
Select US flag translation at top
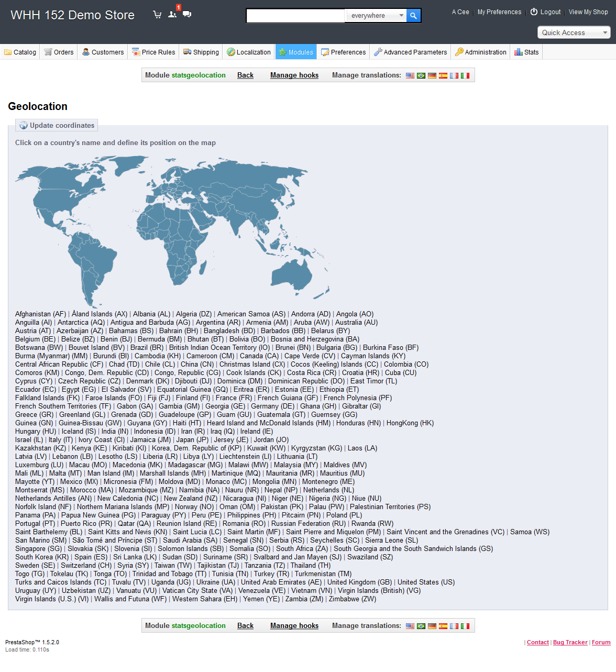coord(410,75)
